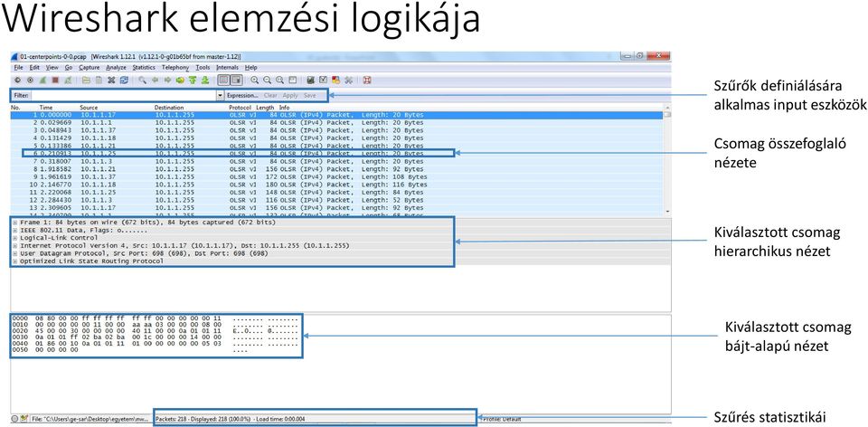Open the Tools menu
The image size is (868, 427).
203,68
